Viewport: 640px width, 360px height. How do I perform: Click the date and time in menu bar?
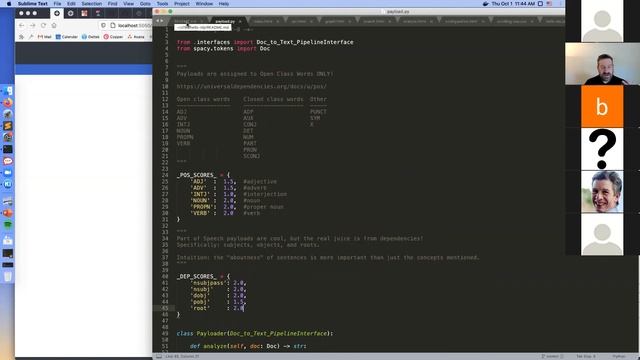pos(513,4)
